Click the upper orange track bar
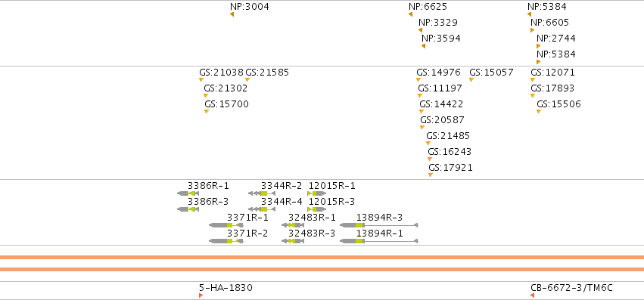This screenshot has width=644, height=300. [x=322, y=258]
